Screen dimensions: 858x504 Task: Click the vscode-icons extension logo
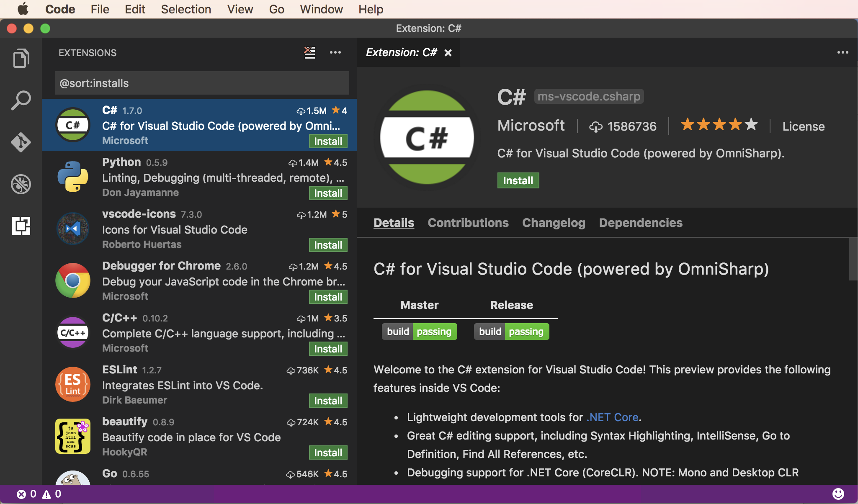(x=73, y=229)
